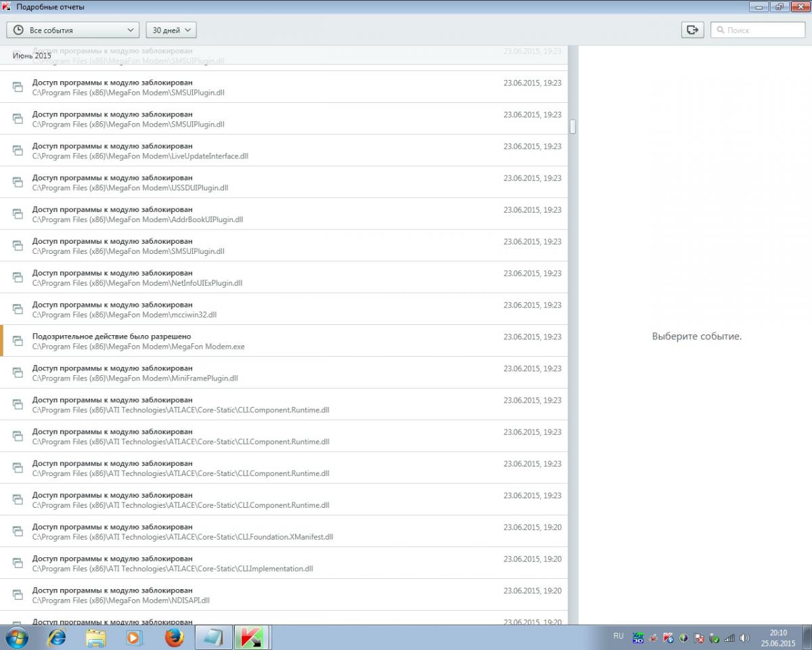This screenshot has width=812, height=650.
Task: Click the purple-green sphere tray icon
Action: point(684,637)
